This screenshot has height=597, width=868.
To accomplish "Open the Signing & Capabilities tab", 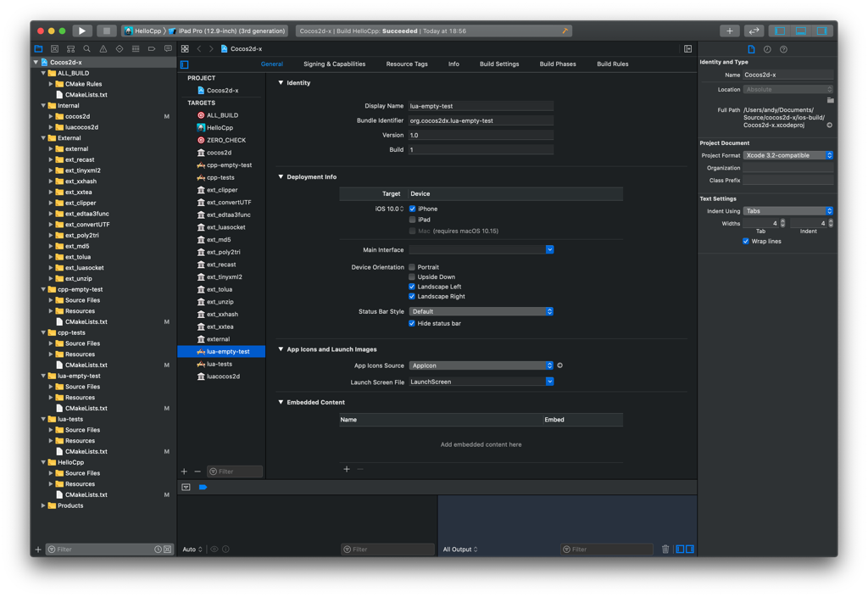I will pyautogui.click(x=334, y=64).
